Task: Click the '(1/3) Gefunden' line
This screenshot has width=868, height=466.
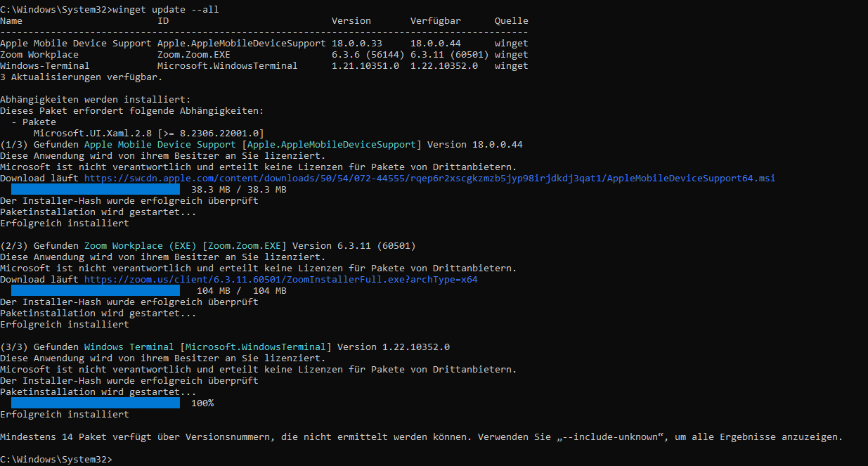Action: coord(261,145)
